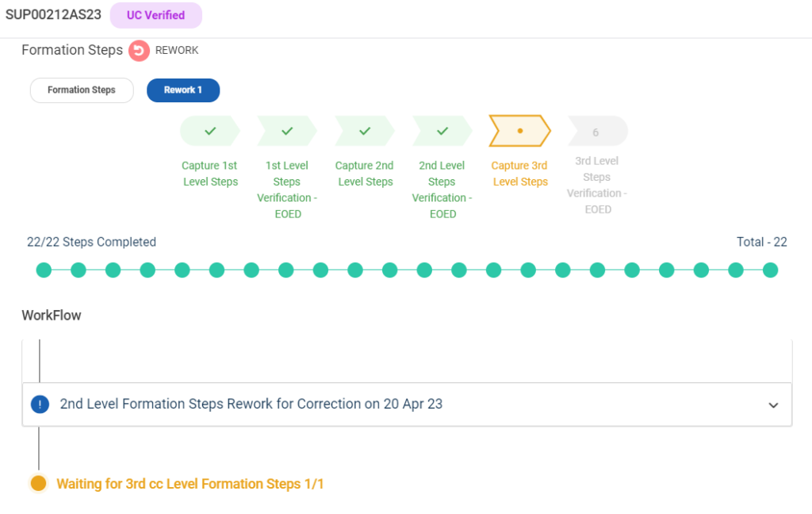
Task: Click the 2nd Level Steps Verification checkmark
Action: click(x=442, y=131)
